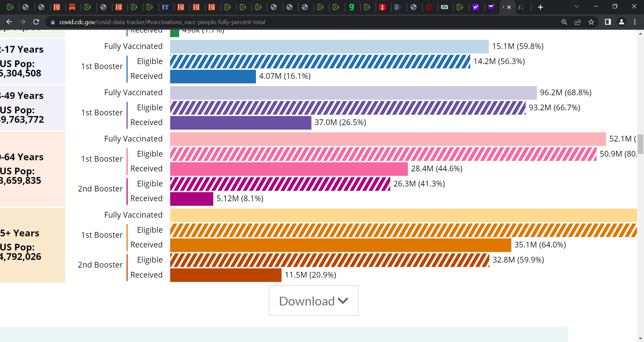Switch to the Yahoo Mail envelope tab
Image resolution: width=644 pixels, height=342 pixels.
click(x=491, y=7)
